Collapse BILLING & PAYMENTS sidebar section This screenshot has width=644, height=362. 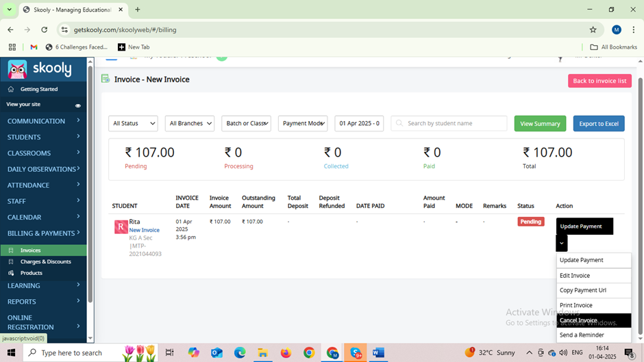(x=43, y=233)
